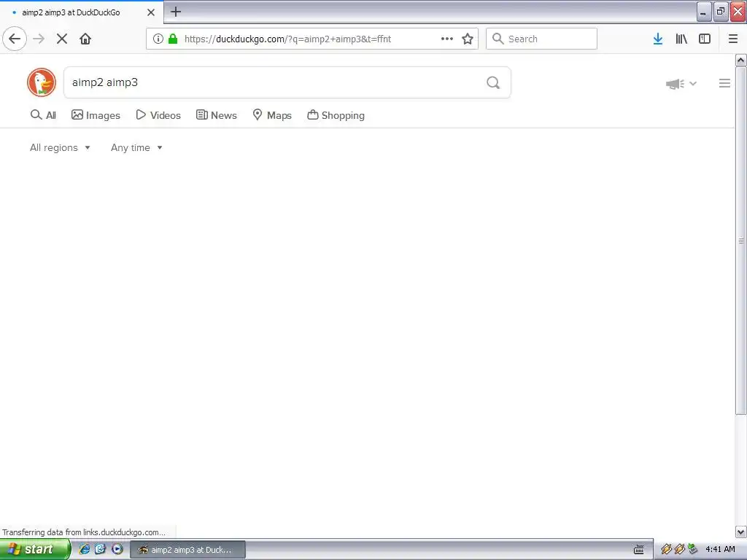Open the Downloads arrow panel
The width and height of the screenshot is (747, 560).
tap(658, 39)
